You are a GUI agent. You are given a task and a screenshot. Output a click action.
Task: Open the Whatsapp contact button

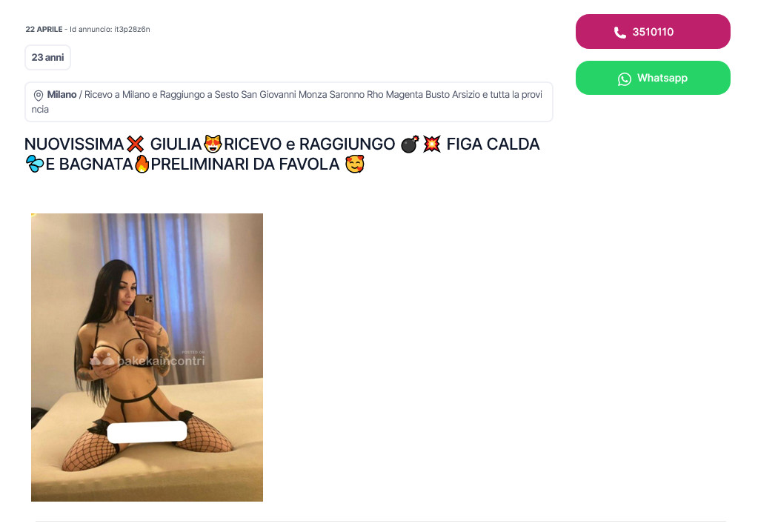[x=653, y=78]
